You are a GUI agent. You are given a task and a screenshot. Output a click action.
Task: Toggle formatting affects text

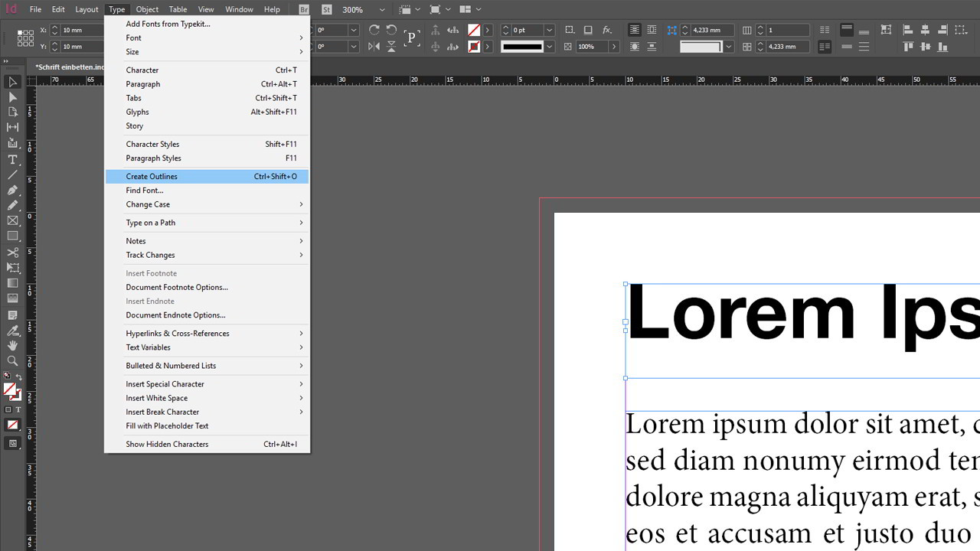(x=18, y=409)
